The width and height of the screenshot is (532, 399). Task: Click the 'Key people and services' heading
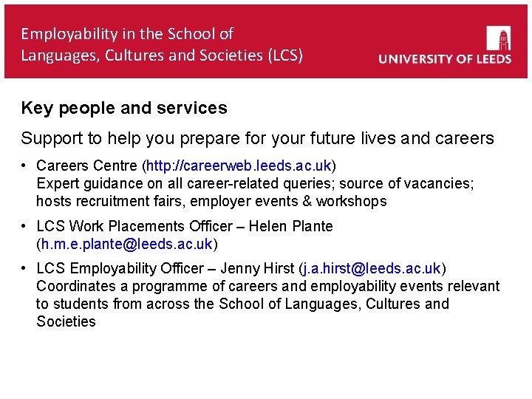pyautogui.click(x=124, y=109)
